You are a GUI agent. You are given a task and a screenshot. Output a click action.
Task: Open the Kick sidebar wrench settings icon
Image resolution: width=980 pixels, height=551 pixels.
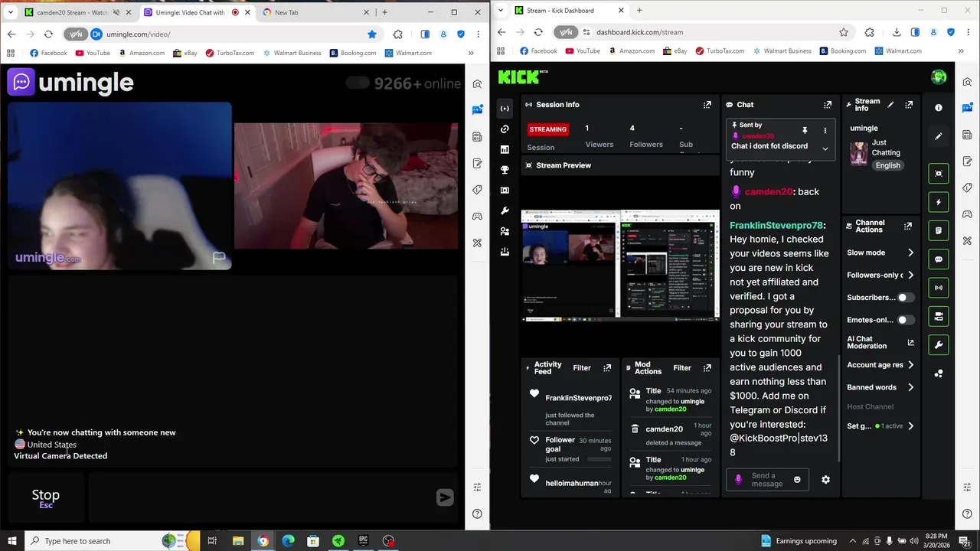(x=505, y=210)
